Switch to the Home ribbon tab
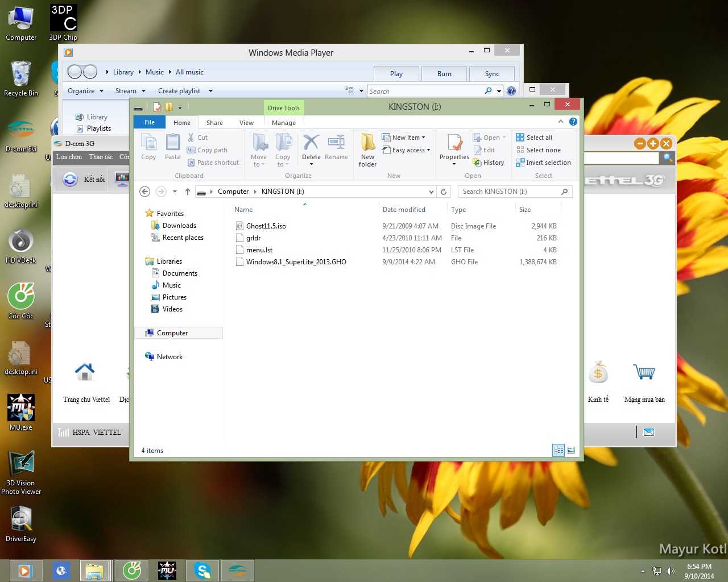Viewport: 728px width, 582px height. coord(182,122)
